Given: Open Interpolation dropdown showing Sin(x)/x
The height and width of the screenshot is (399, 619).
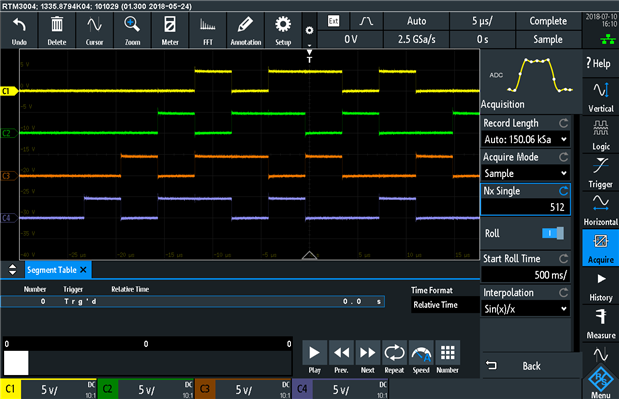Looking at the screenshot, I should [x=525, y=309].
